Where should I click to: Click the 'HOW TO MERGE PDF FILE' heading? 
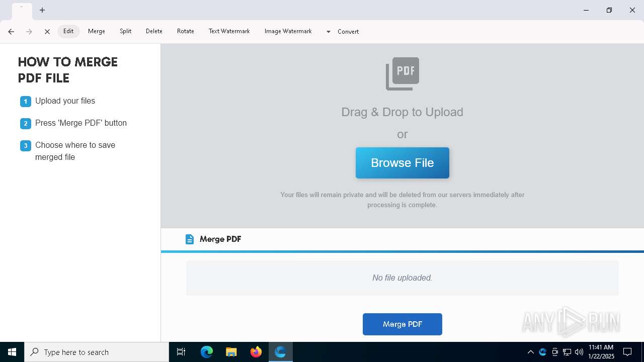click(x=68, y=70)
